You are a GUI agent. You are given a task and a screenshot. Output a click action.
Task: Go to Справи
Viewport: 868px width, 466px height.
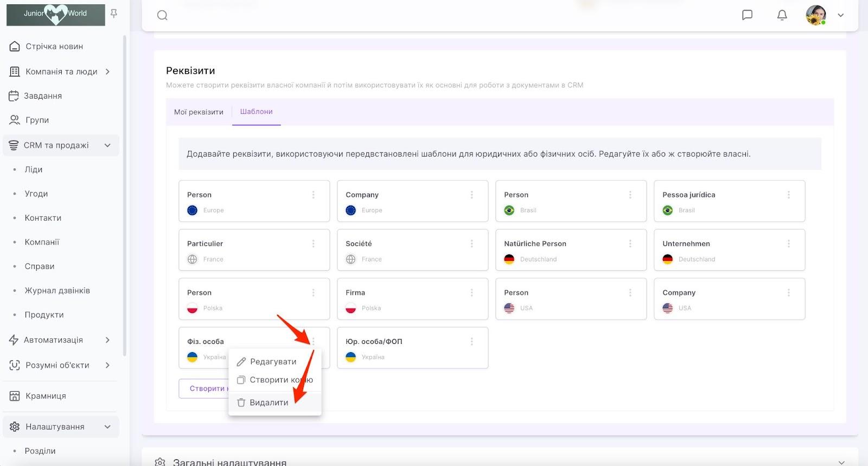click(x=40, y=266)
